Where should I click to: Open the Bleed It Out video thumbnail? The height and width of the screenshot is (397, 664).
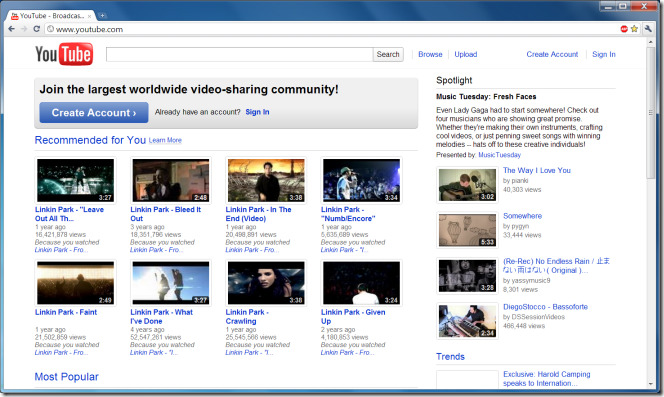(171, 180)
